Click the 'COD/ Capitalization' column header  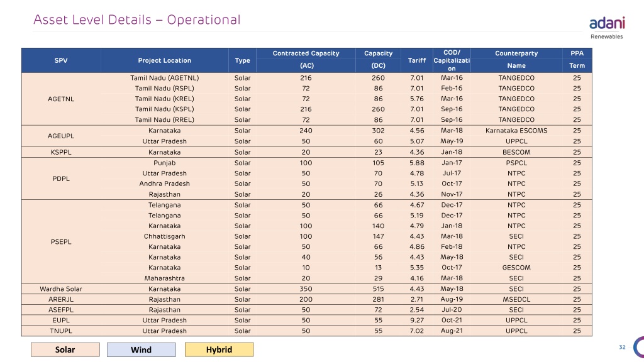(x=452, y=60)
